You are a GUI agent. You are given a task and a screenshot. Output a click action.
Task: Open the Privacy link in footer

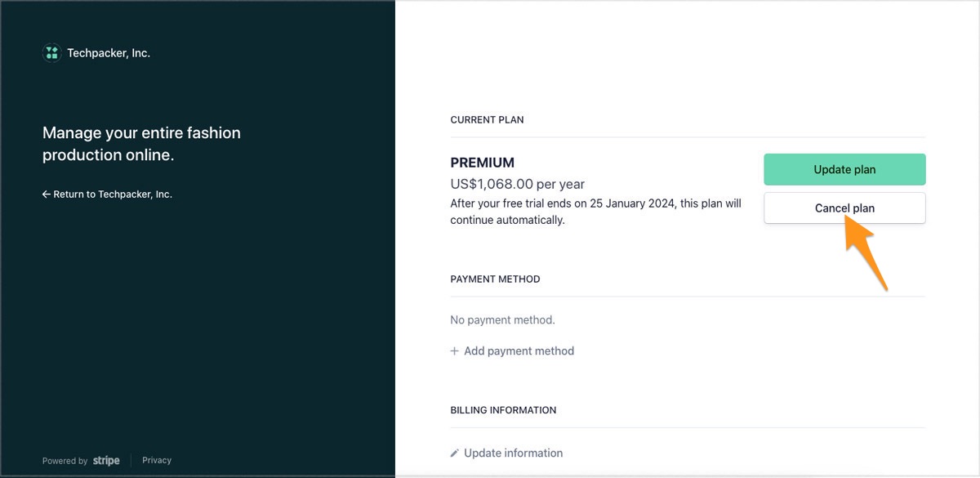click(157, 460)
